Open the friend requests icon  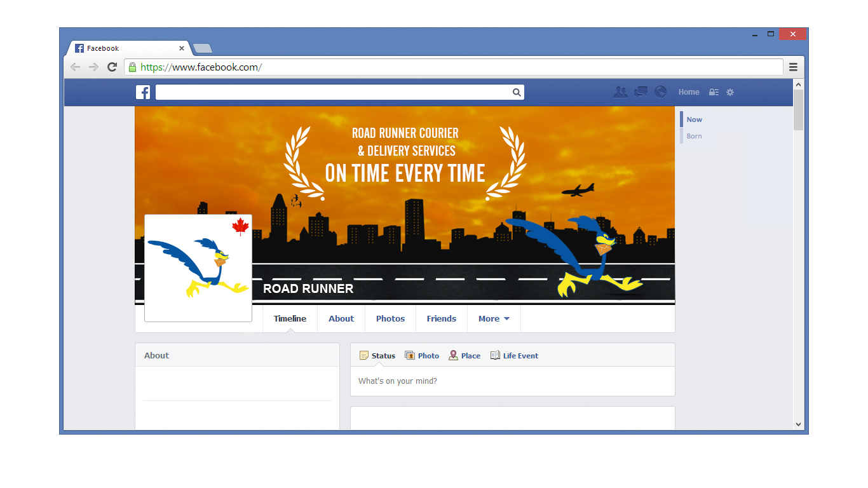pos(620,92)
